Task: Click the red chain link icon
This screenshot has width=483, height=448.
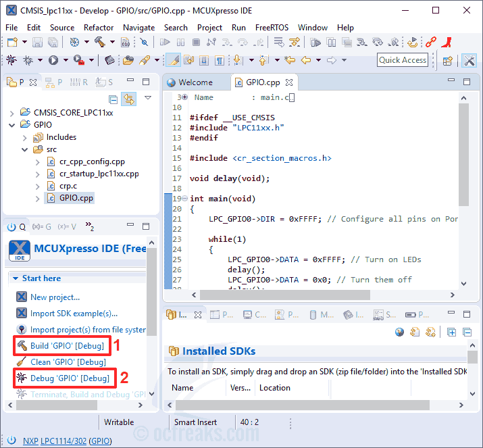Action: coord(431,42)
